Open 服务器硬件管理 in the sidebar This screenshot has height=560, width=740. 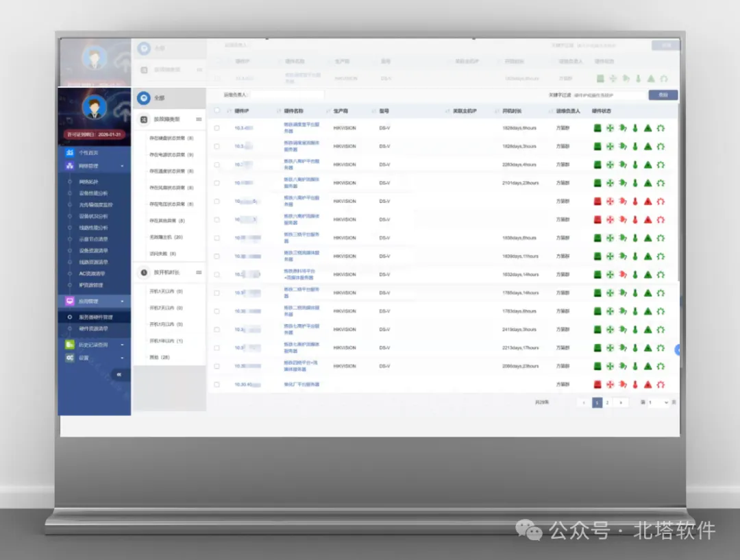(x=96, y=317)
